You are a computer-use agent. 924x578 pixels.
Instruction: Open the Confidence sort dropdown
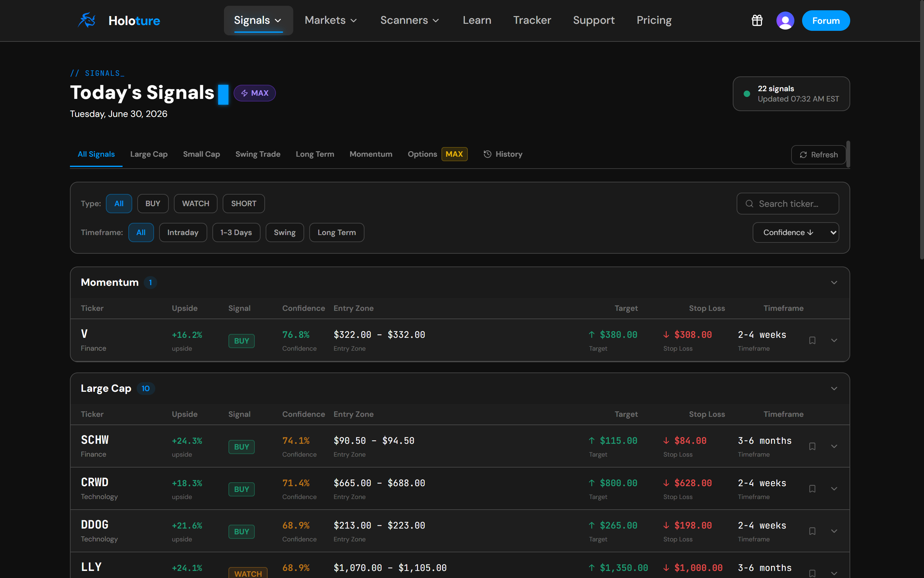tap(796, 232)
